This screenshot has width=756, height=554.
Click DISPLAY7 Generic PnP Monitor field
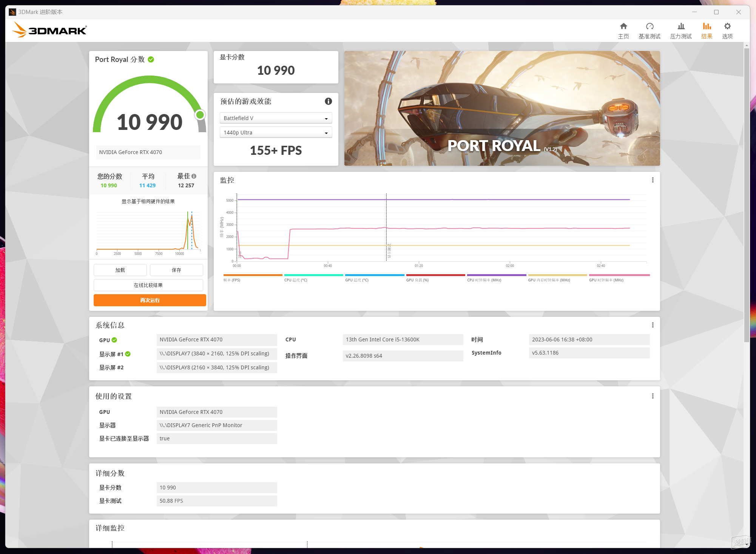[217, 425]
